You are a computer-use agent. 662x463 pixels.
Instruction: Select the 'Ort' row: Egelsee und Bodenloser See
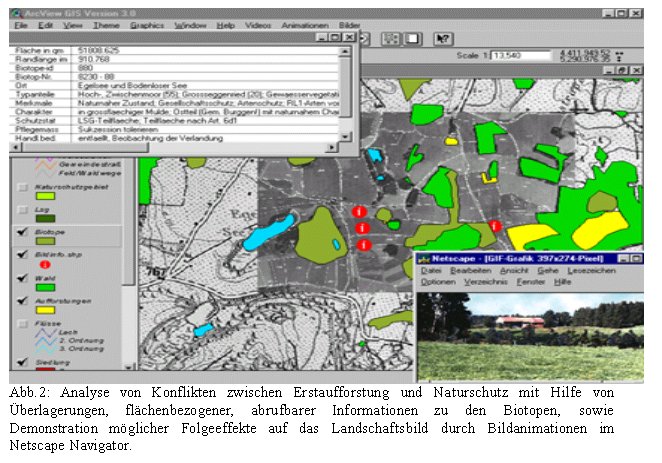[175, 85]
